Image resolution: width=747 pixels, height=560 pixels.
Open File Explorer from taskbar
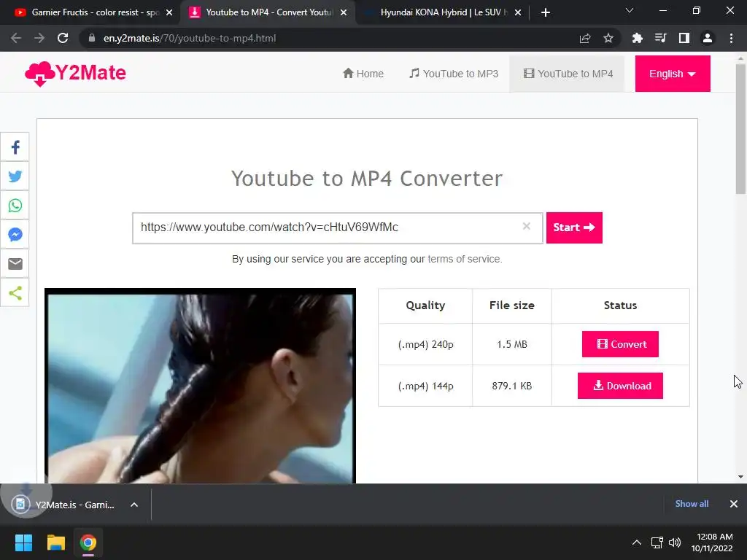(x=55, y=542)
